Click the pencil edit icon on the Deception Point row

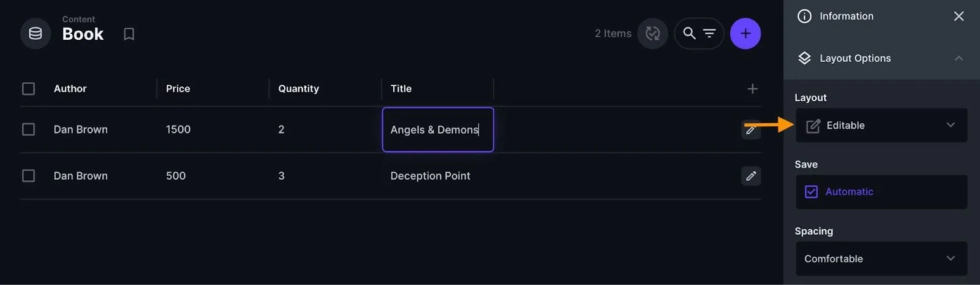[x=751, y=176]
